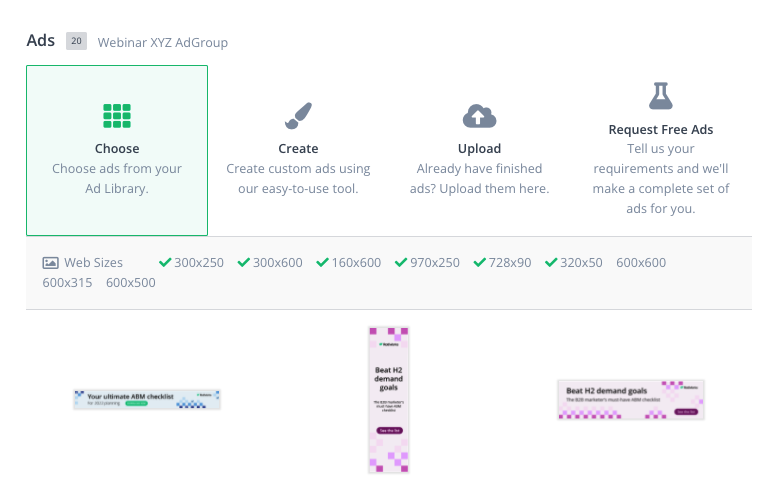Select the ABM checklist banner ad thumbnail

[x=147, y=399]
